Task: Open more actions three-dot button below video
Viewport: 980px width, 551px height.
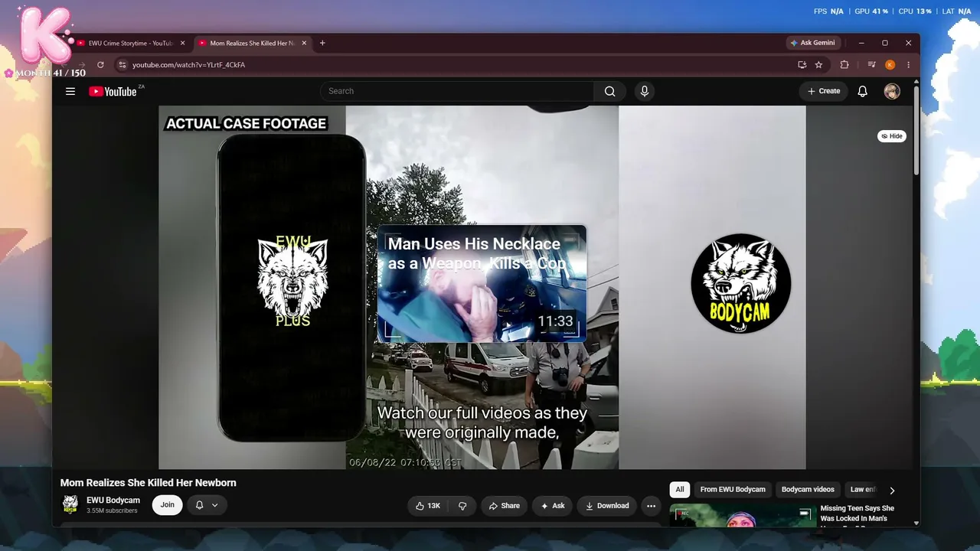Action: [651, 506]
